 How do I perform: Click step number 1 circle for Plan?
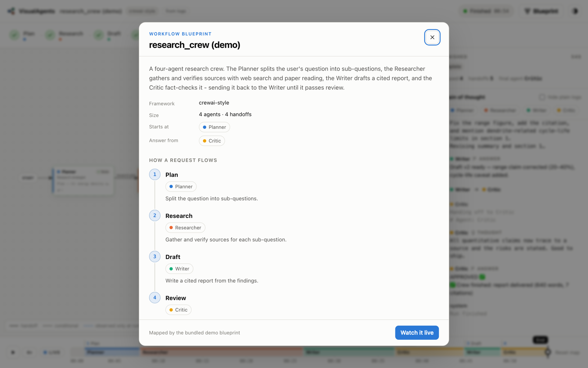(x=155, y=174)
